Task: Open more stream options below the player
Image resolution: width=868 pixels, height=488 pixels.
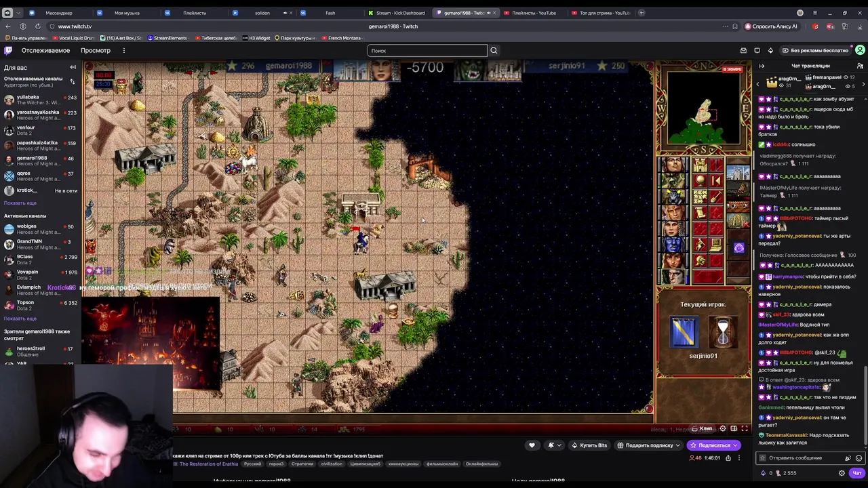Action: coord(738,458)
